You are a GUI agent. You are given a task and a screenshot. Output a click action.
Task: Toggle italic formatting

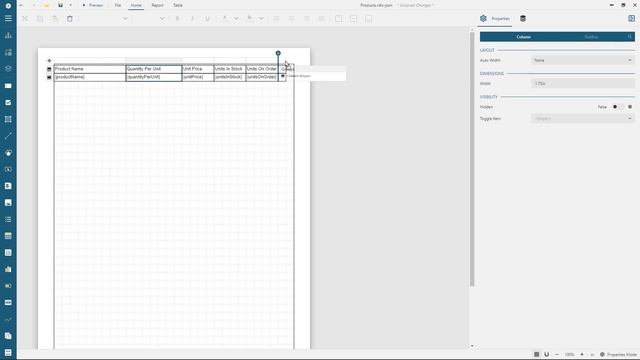pos(192,19)
